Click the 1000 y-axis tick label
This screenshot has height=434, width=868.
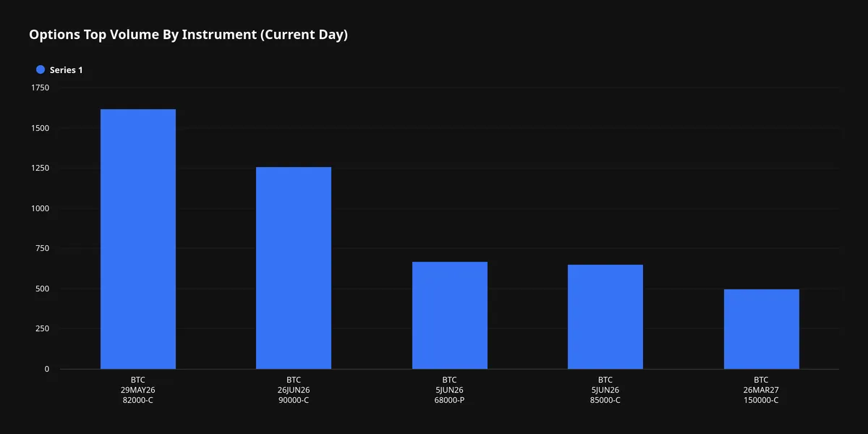pos(41,208)
